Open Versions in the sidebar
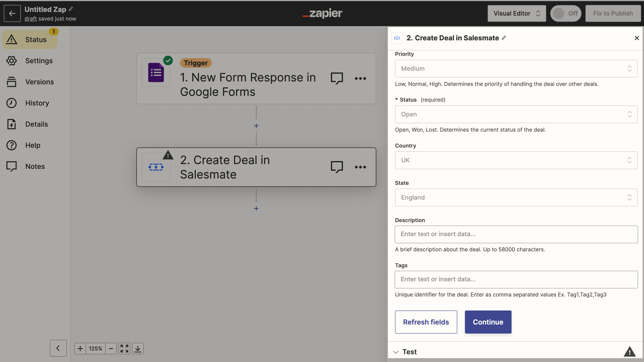 [30, 82]
